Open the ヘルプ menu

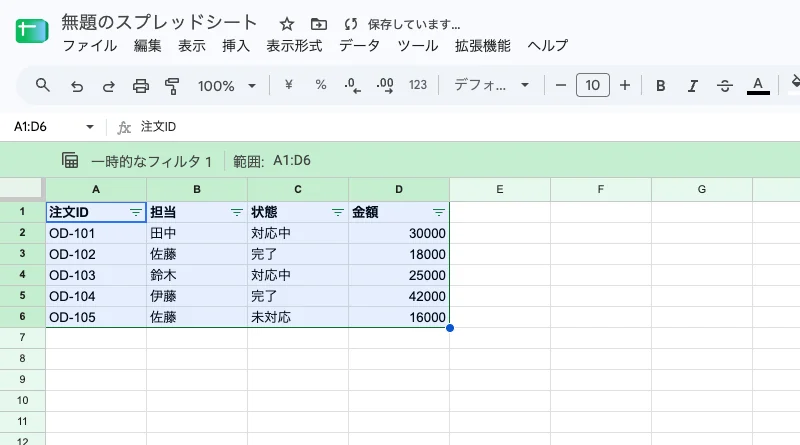pyautogui.click(x=547, y=45)
